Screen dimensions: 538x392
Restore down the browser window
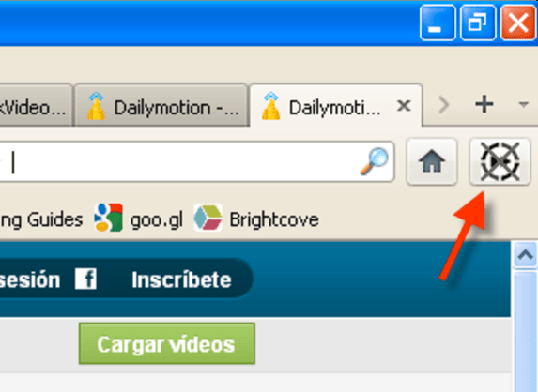pos(478,23)
